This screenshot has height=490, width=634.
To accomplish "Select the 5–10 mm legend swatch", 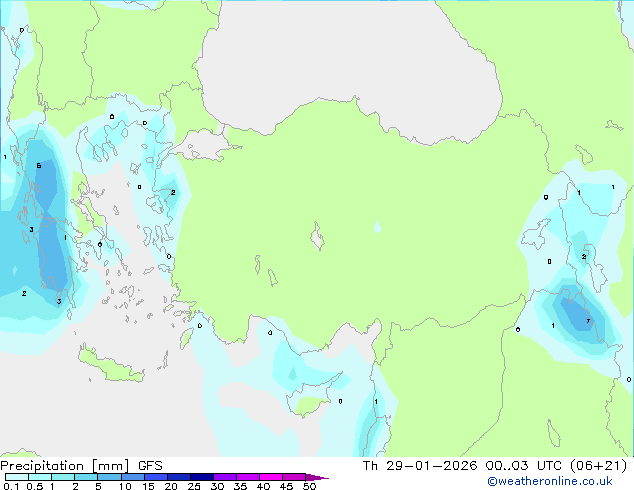I will click(109, 477).
